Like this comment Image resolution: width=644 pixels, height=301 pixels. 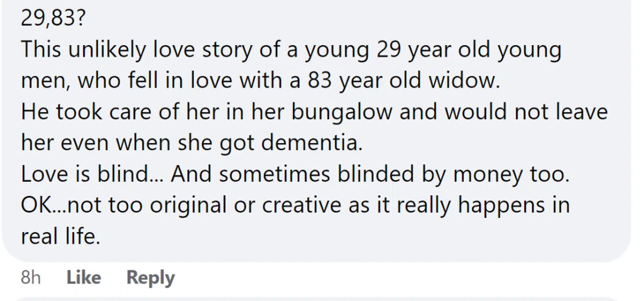click(84, 277)
